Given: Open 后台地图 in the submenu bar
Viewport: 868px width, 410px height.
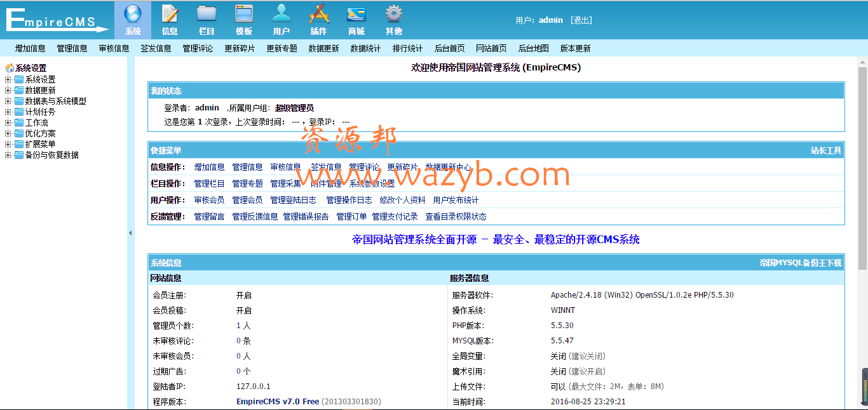Looking at the screenshot, I should coord(534,48).
